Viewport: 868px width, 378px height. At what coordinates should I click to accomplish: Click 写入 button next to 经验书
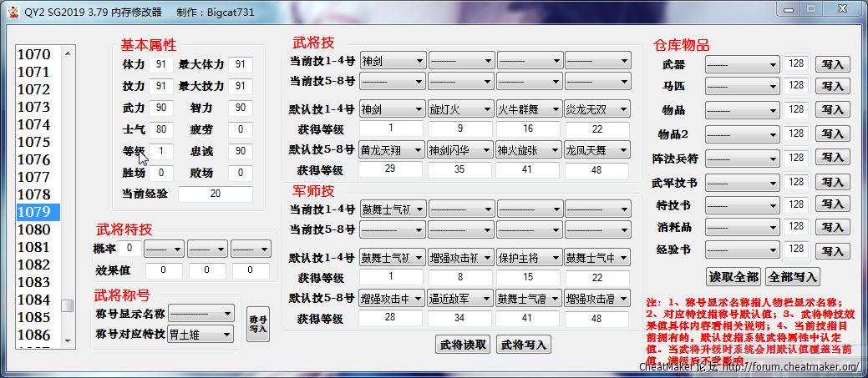tap(831, 251)
